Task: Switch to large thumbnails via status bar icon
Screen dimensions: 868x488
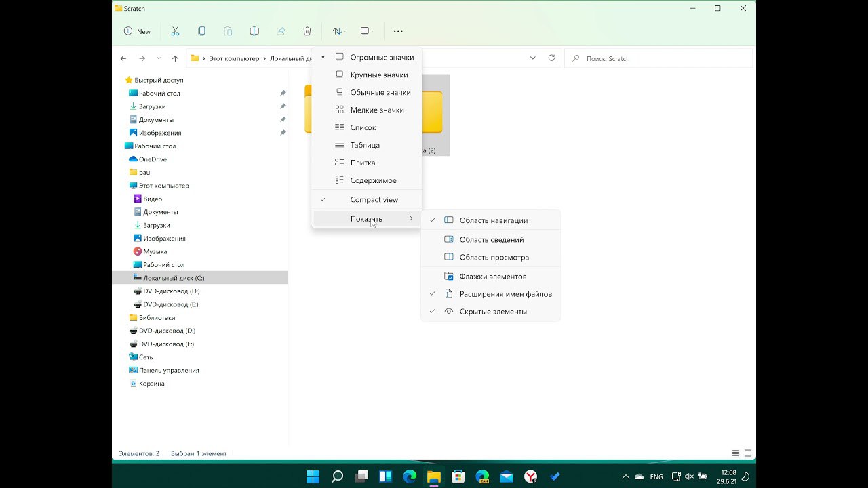Action: (748, 453)
